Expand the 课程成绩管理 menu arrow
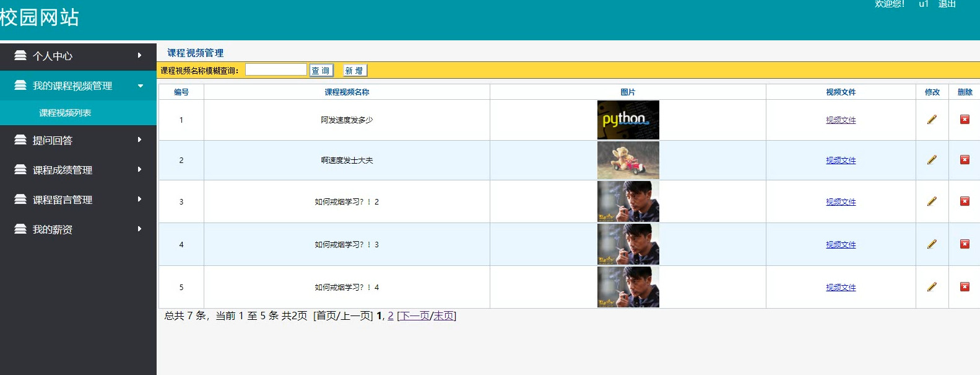Viewport: 980px width, 375px height. tap(140, 169)
